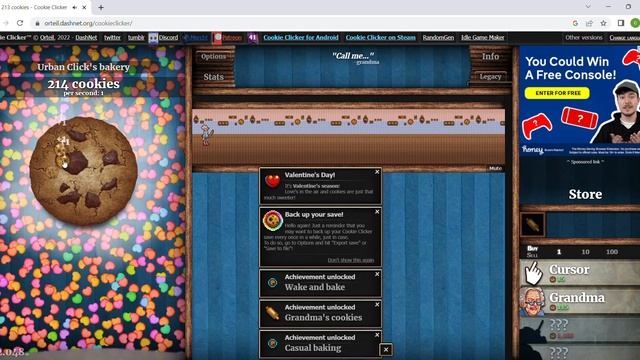
Task: Open Cookie Clicker for Android link
Action: 301,38
